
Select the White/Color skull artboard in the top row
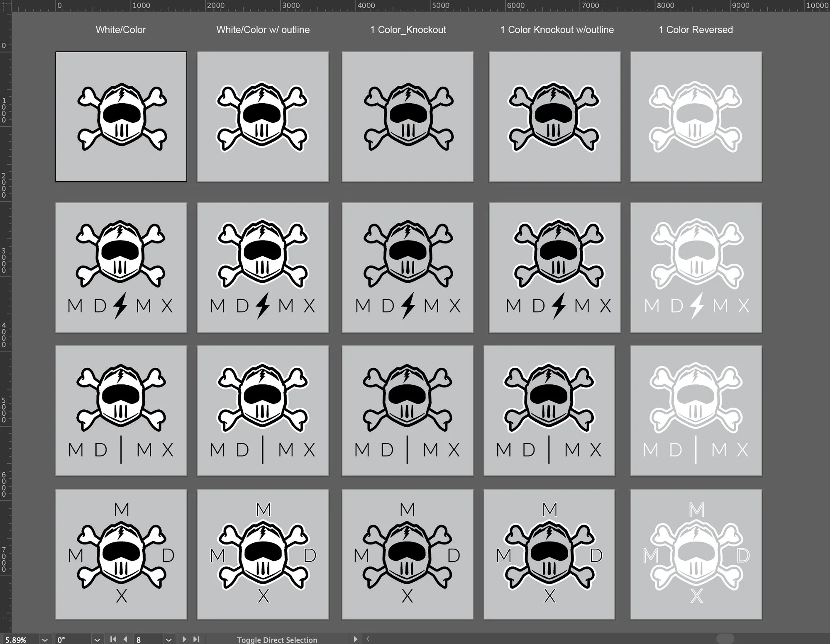[x=121, y=117]
